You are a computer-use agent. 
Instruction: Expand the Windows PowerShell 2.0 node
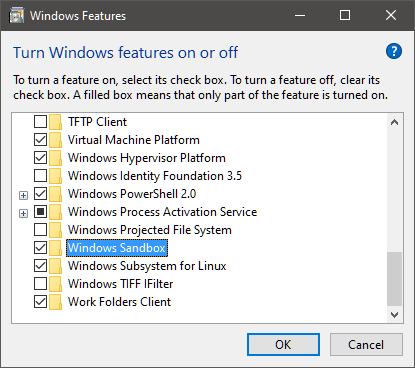coord(23,195)
